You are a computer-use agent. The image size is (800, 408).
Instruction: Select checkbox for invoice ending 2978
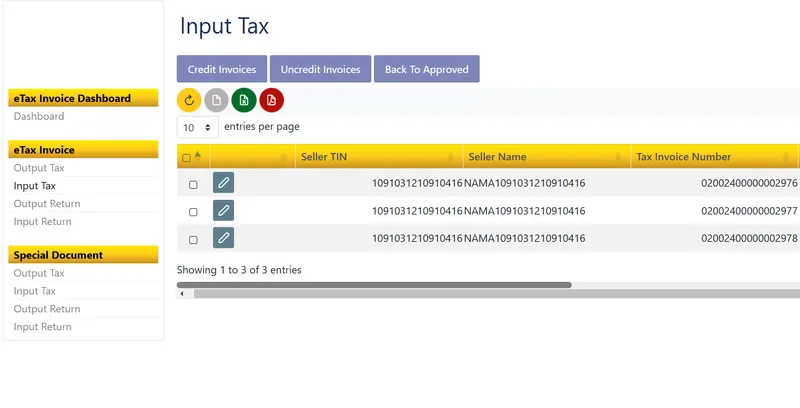click(x=193, y=239)
